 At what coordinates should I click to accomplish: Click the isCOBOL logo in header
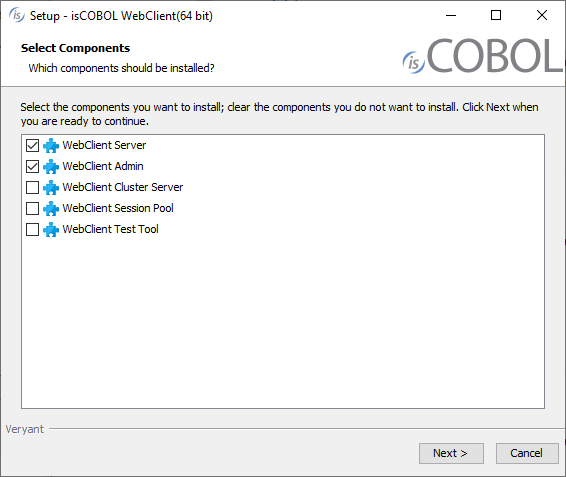coord(483,55)
